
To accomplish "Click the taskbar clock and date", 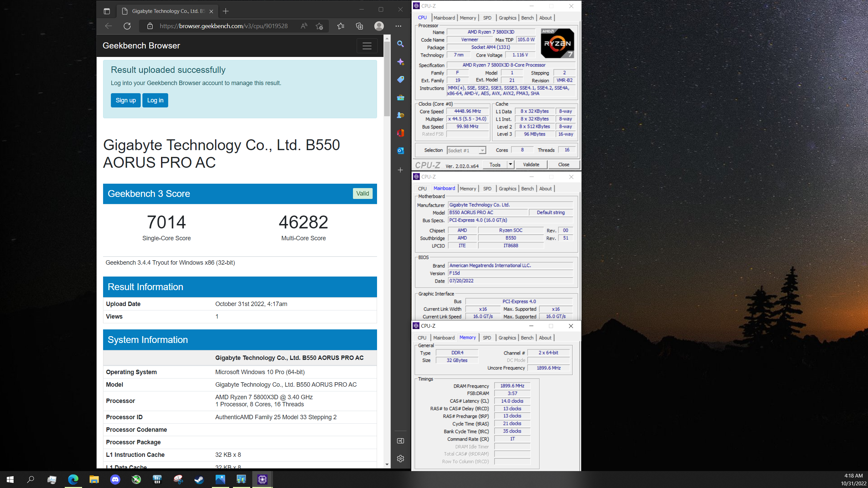I will coord(853,480).
